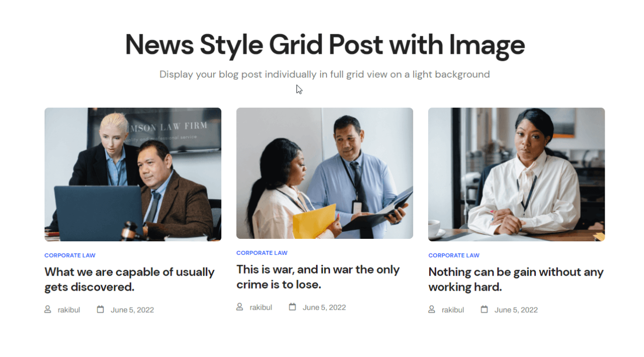Image resolution: width=644 pixels, height=357 pixels.
Task: Click calendar icon on first post's date
Action: point(100,309)
